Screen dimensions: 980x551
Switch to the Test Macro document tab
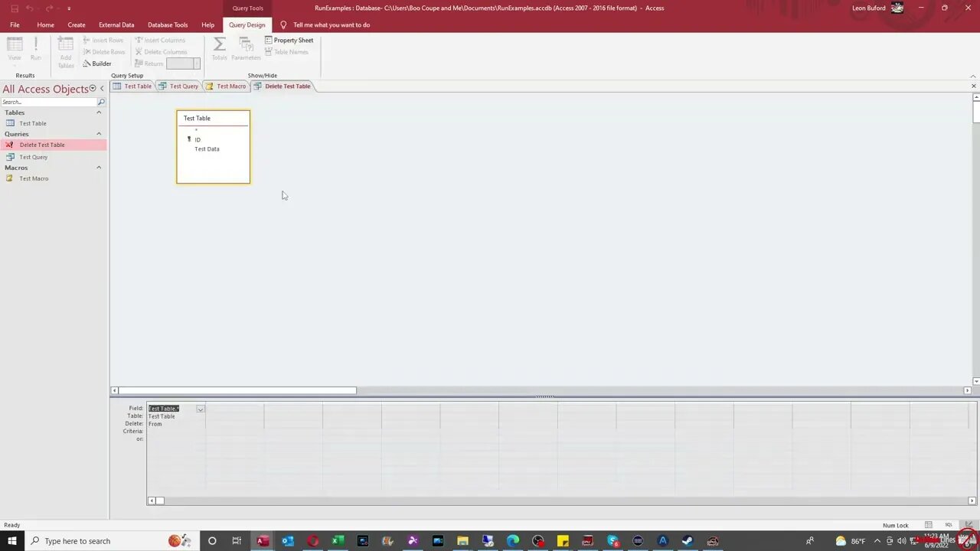[x=226, y=86]
